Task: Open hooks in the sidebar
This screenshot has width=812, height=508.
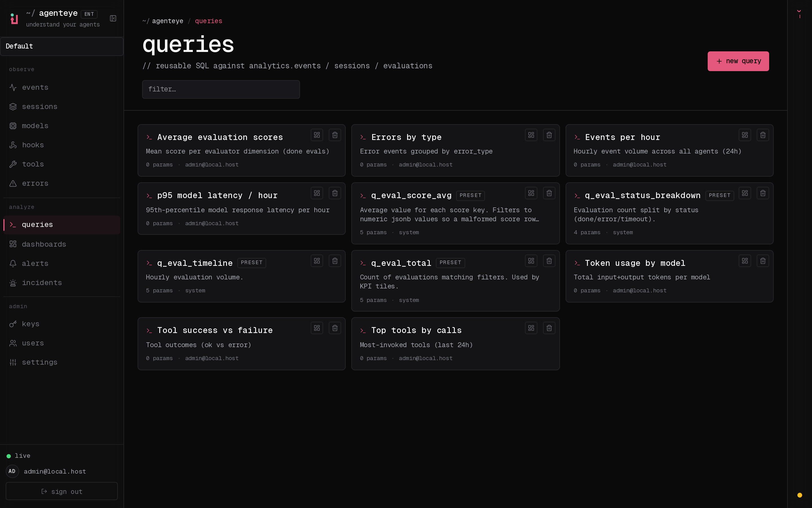Action: tap(62, 145)
